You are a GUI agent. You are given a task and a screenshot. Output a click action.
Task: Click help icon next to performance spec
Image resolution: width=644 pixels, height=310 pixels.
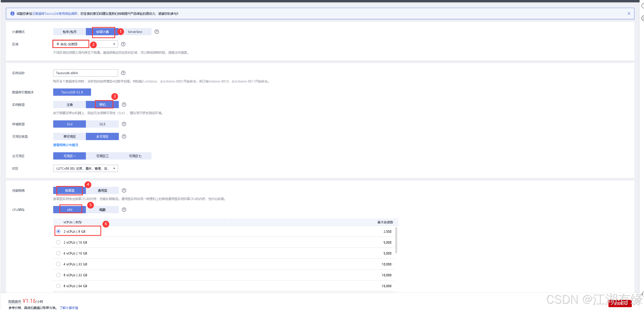pos(124,190)
